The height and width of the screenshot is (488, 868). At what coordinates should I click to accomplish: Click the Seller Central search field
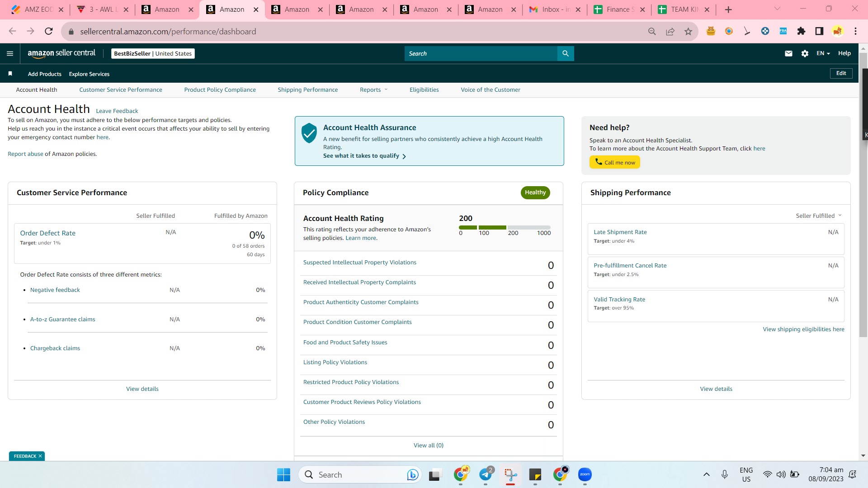(x=481, y=53)
